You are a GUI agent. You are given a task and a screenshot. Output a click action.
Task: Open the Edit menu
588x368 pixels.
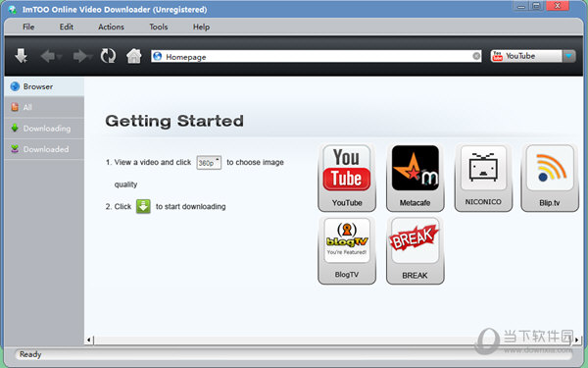tap(67, 26)
